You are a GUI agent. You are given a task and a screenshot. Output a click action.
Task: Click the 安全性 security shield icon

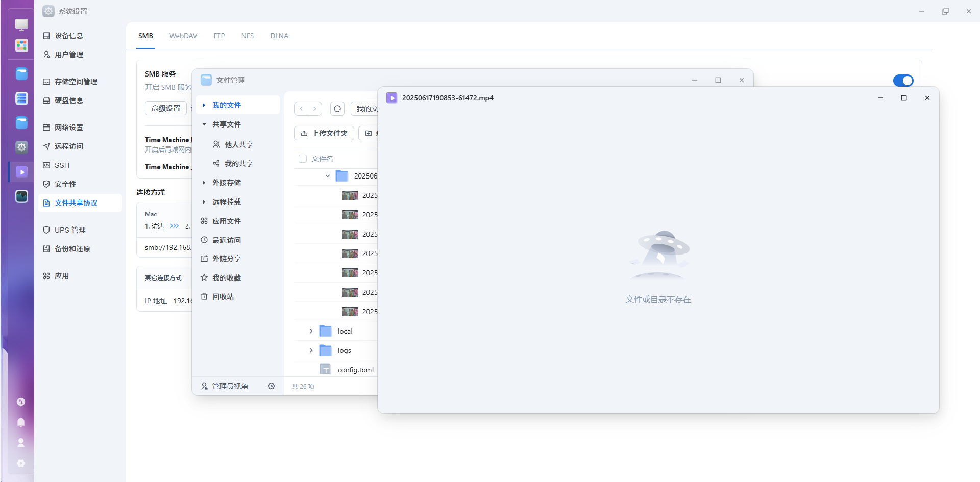click(x=46, y=184)
